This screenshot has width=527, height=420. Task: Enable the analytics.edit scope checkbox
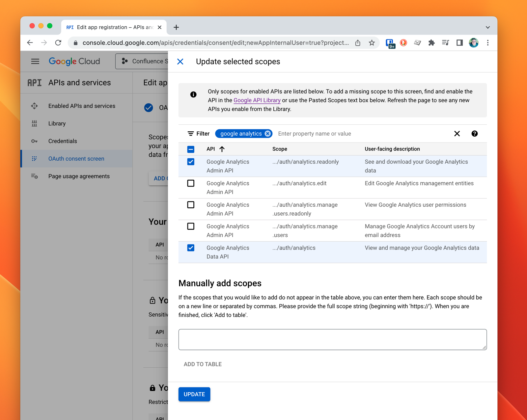tap(191, 183)
